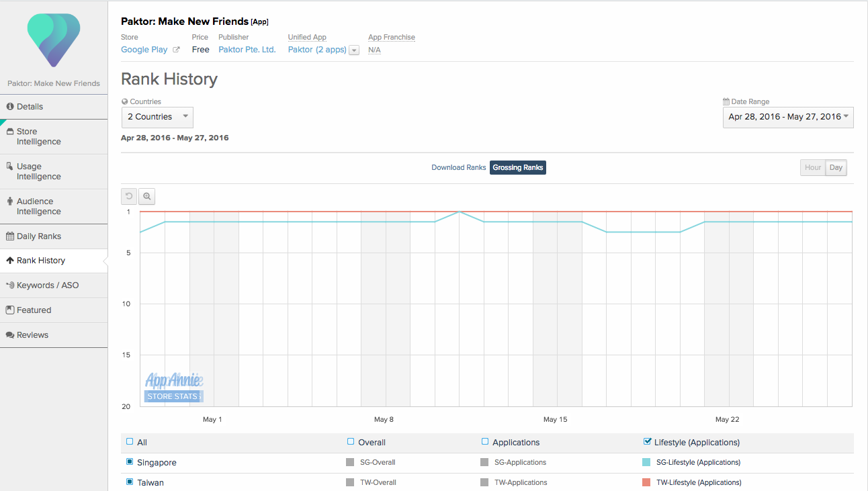Click the SG-Overall legend text
Screen dimensions: 868x491
click(378, 463)
